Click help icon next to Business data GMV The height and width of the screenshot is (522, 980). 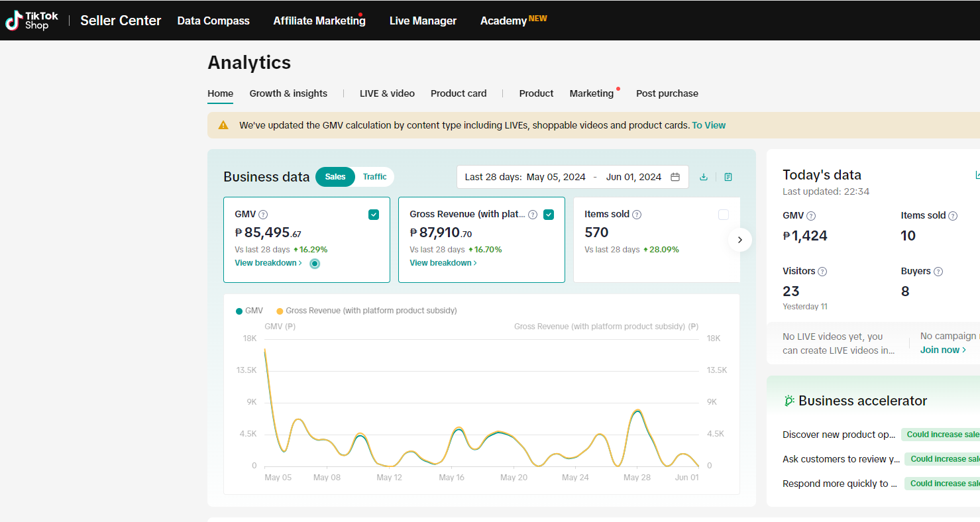[263, 215]
